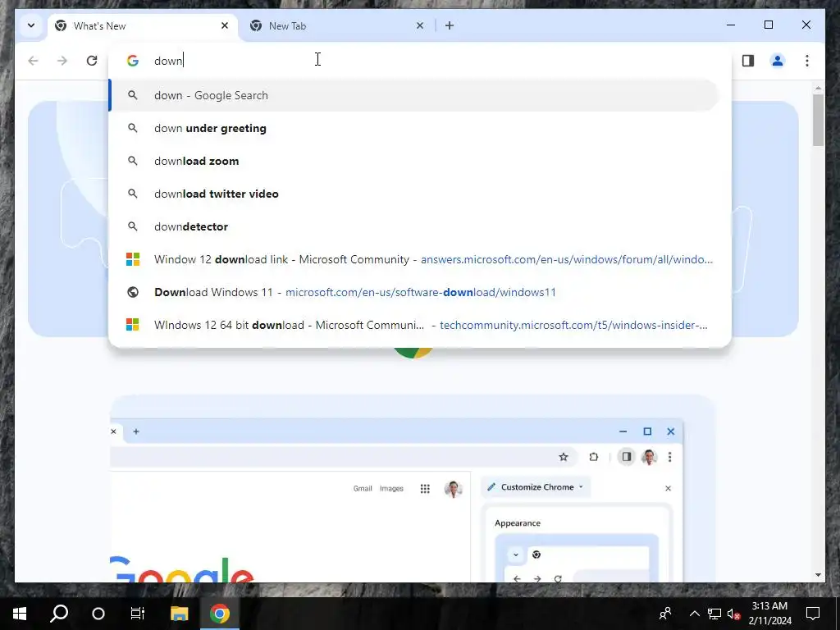The image size is (840, 630).
Task: Open File Explorer from the taskbar
Action: (180, 614)
